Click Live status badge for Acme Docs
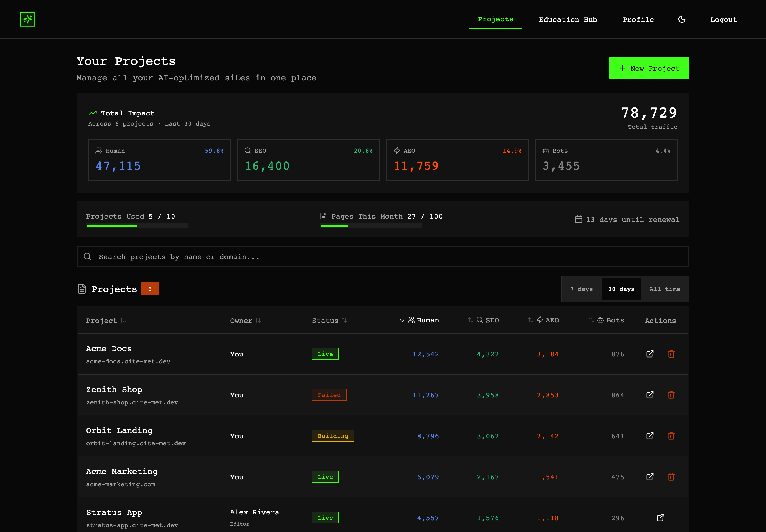This screenshot has width=766, height=532. (x=325, y=354)
